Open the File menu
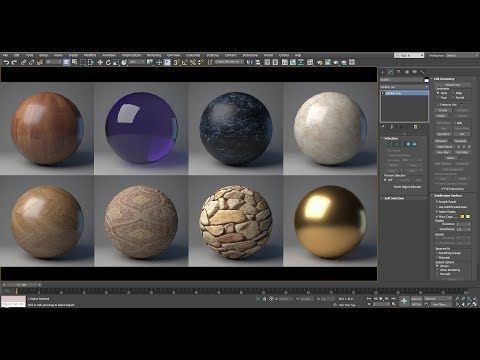The height and width of the screenshot is (360, 480). coord(5,55)
